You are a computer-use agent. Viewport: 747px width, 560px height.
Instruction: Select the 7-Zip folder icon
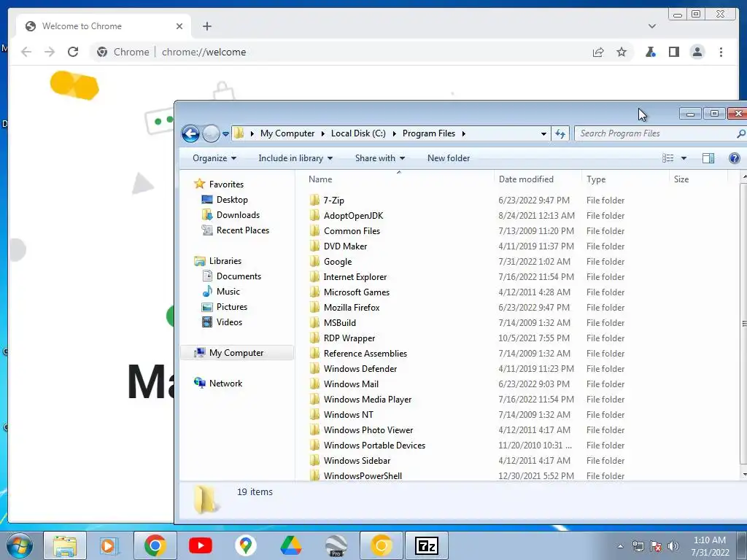pyautogui.click(x=314, y=200)
